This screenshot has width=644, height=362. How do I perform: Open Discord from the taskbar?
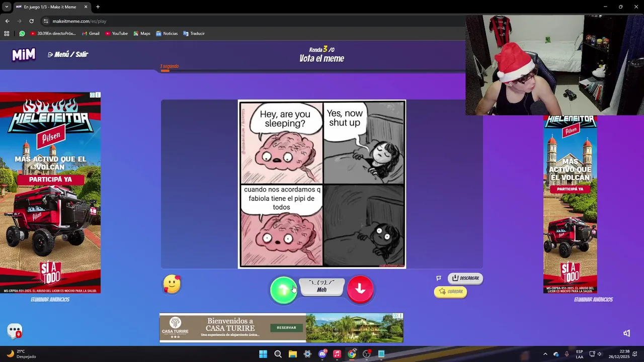click(x=323, y=354)
